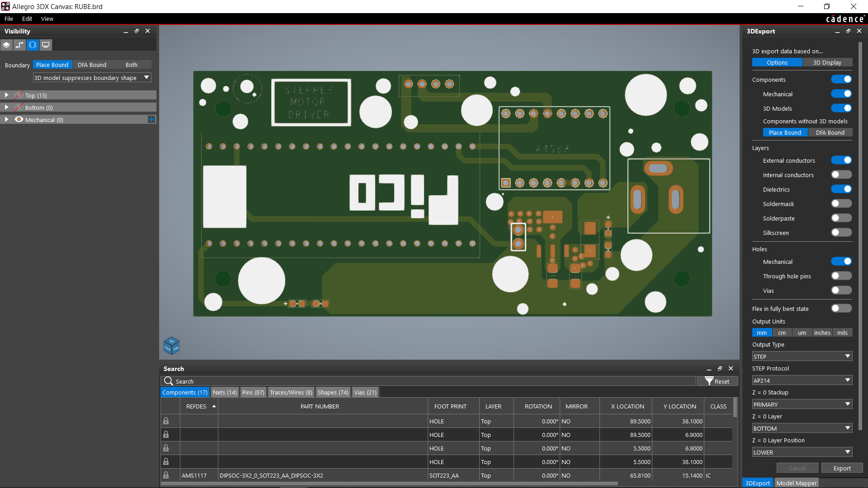Image resolution: width=868 pixels, height=488 pixels.
Task: Enable Through hole pins switch
Action: (841, 276)
